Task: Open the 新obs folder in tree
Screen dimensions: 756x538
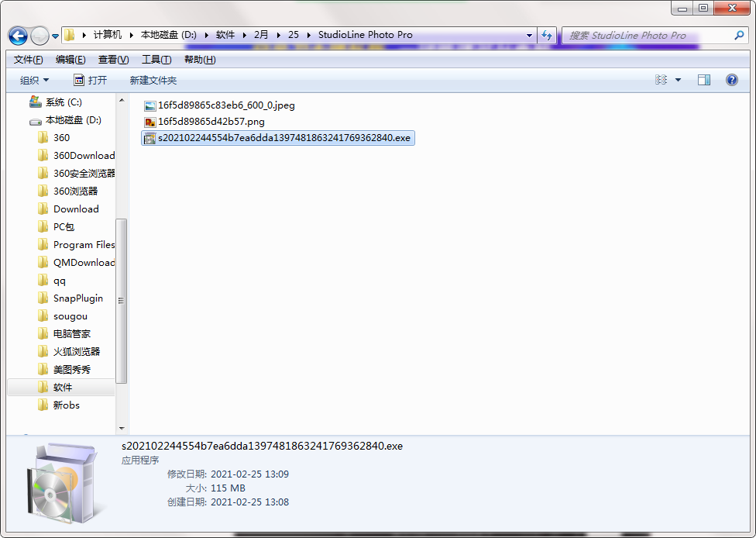Action: coord(59,405)
